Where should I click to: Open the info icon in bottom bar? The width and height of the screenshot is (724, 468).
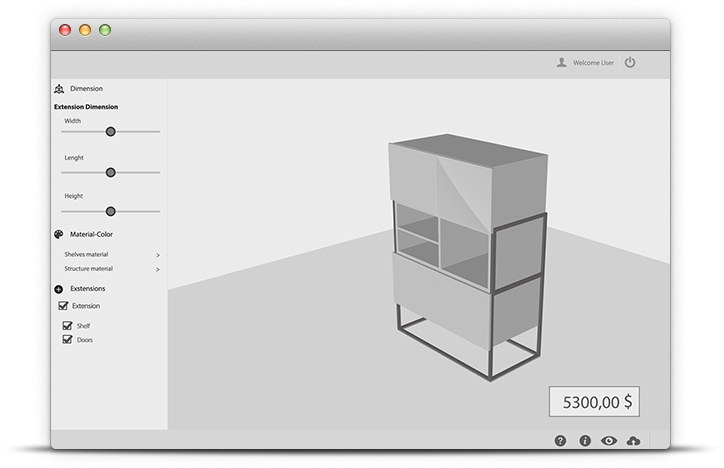[x=585, y=441]
